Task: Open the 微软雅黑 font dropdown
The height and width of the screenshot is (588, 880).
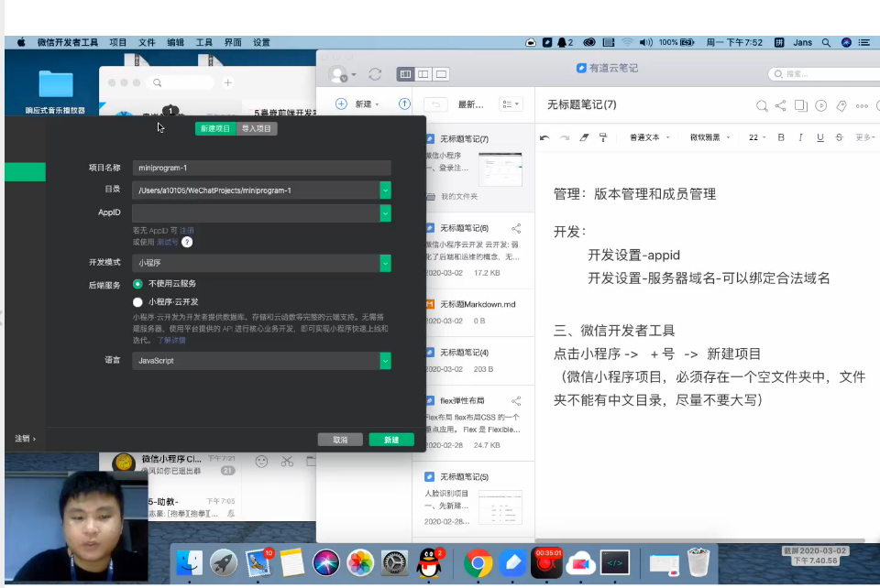Action: pos(709,137)
